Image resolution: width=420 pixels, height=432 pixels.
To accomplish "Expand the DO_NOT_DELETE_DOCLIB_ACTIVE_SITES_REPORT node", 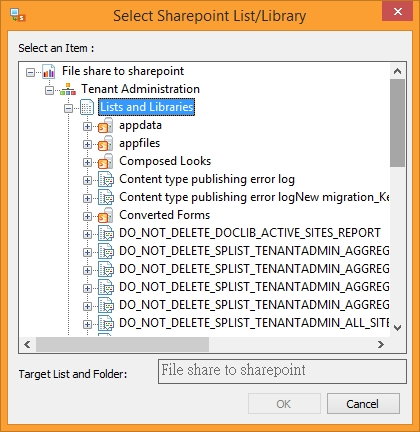I will tap(87, 234).
